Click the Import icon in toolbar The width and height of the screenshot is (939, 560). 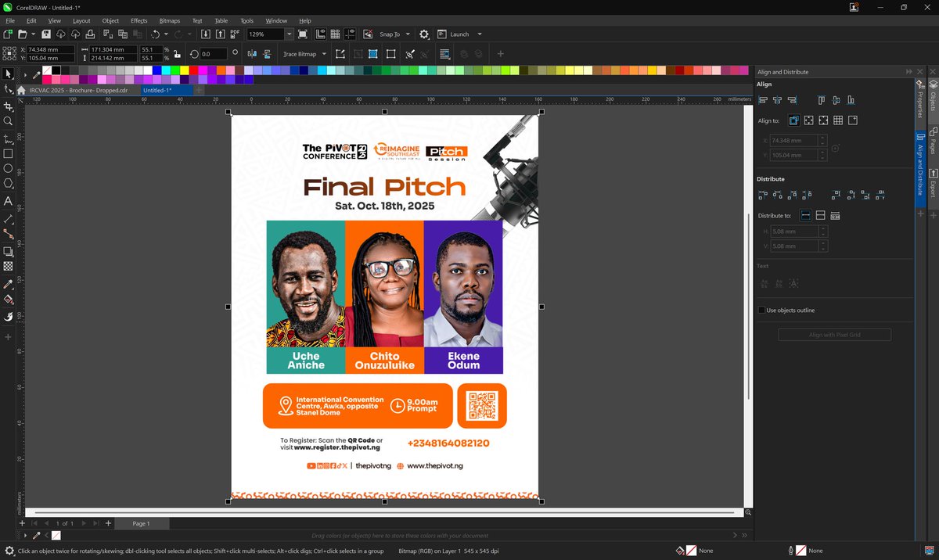[205, 34]
